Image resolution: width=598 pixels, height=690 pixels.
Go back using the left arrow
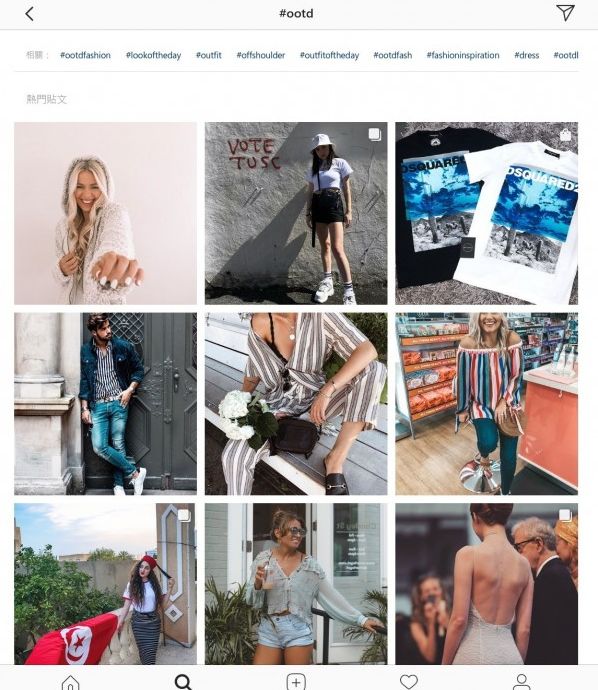(29, 14)
